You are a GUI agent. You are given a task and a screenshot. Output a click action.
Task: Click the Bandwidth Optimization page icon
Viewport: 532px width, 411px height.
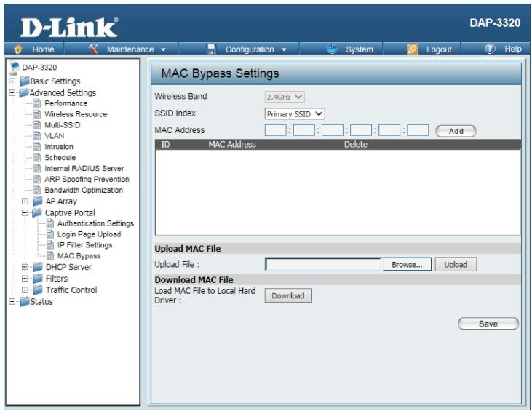click(37, 190)
